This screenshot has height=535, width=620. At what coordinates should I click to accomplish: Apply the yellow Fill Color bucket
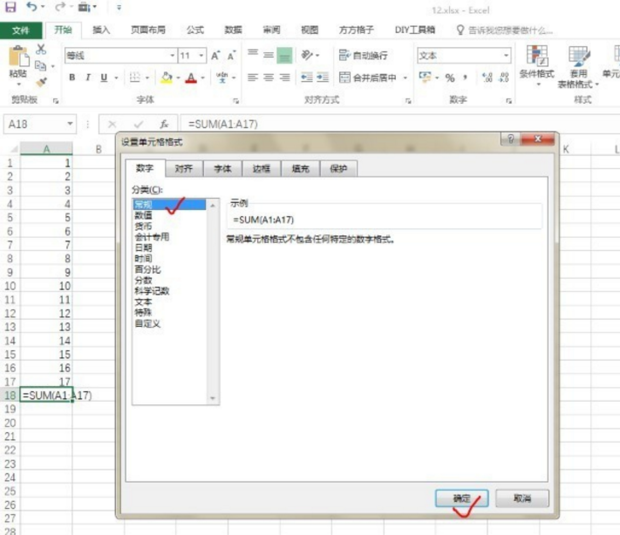166,78
